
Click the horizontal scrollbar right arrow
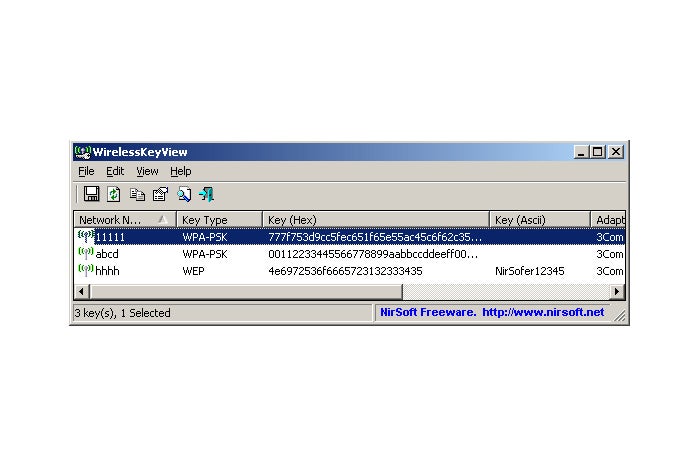(617, 292)
